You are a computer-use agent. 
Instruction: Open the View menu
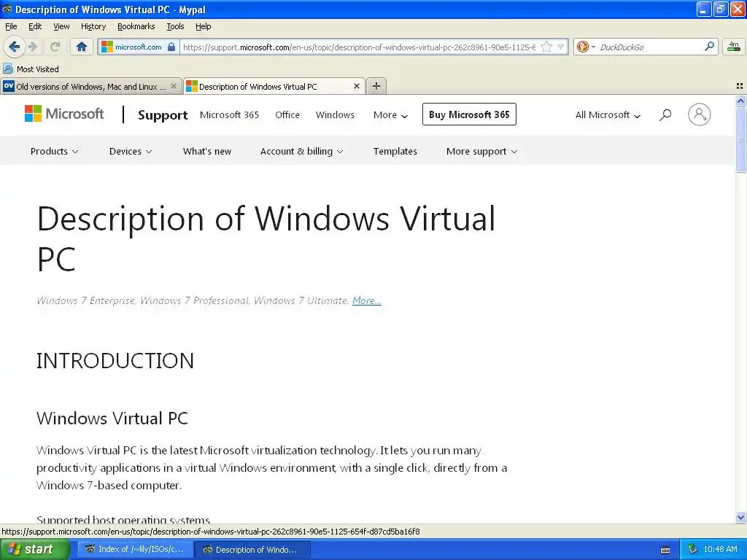click(x=61, y=27)
